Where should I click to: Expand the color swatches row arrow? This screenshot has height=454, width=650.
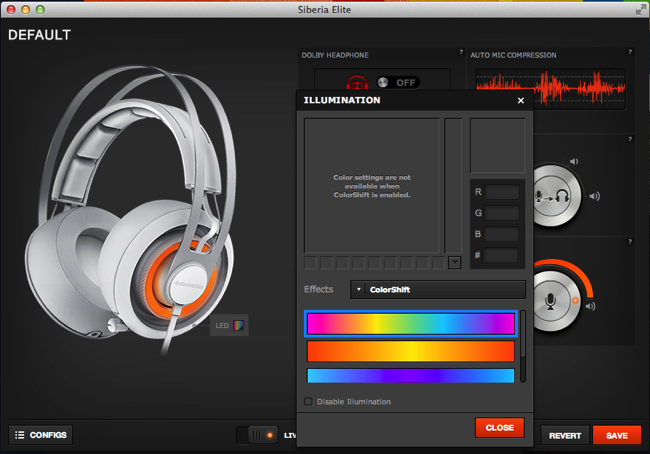click(455, 262)
